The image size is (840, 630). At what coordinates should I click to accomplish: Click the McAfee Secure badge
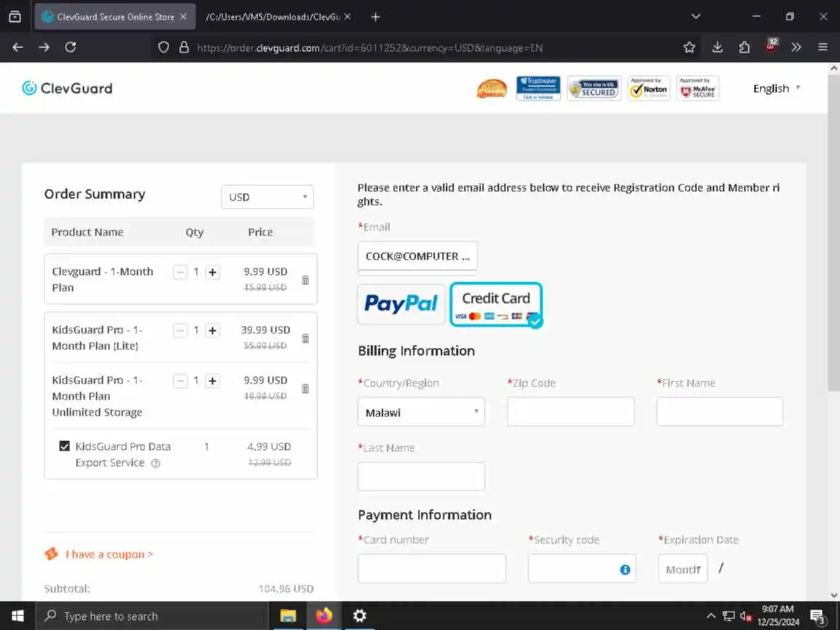coord(698,88)
